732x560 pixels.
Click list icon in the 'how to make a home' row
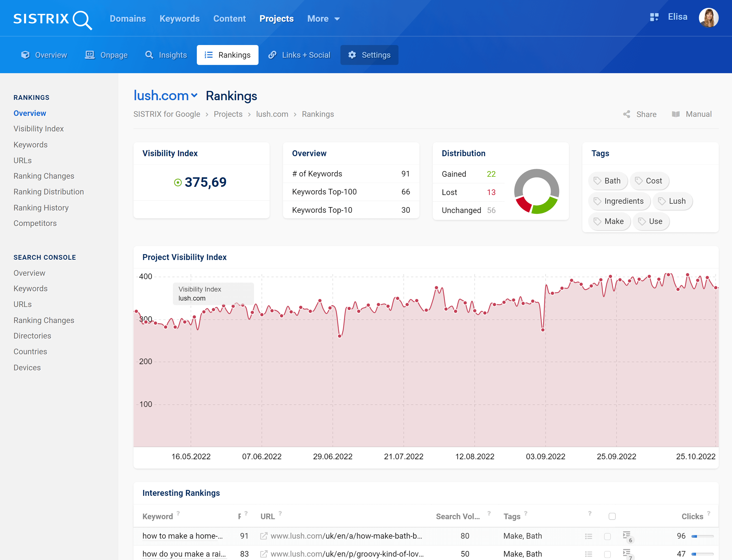(589, 536)
